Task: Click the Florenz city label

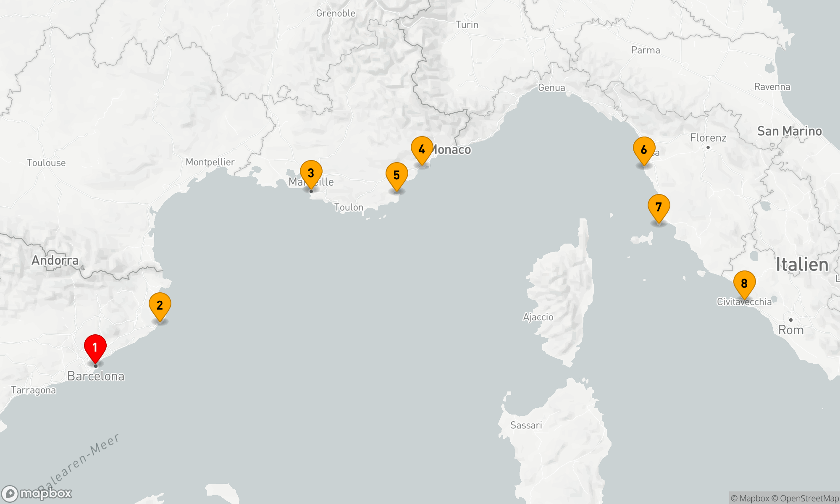Action: point(708,138)
